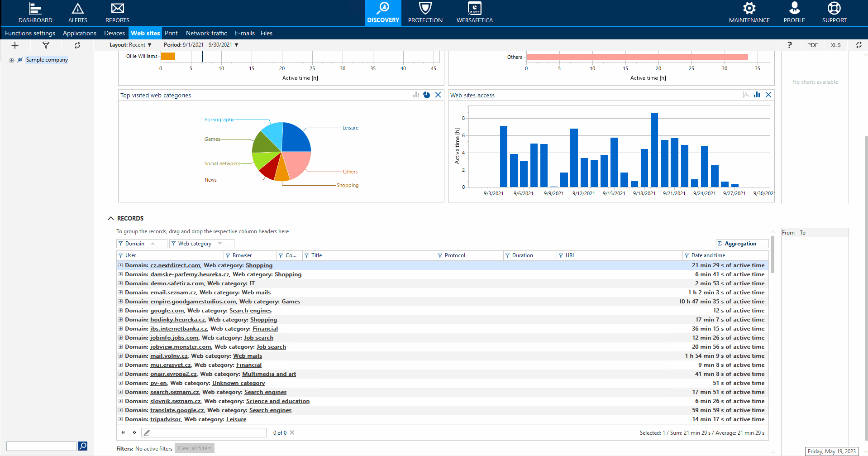Image resolution: width=868 pixels, height=456 pixels.
Task: Expand the cz.nextdirect.com domain row
Action: (120, 265)
